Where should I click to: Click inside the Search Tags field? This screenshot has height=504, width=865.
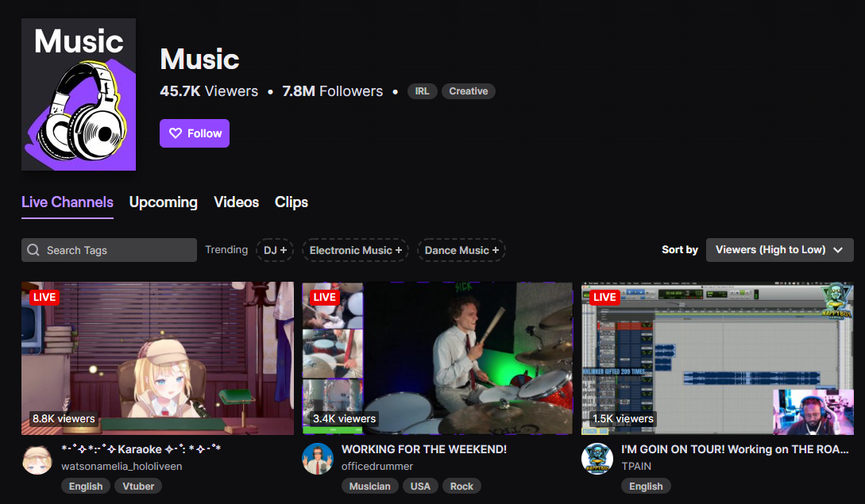[x=115, y=250]
